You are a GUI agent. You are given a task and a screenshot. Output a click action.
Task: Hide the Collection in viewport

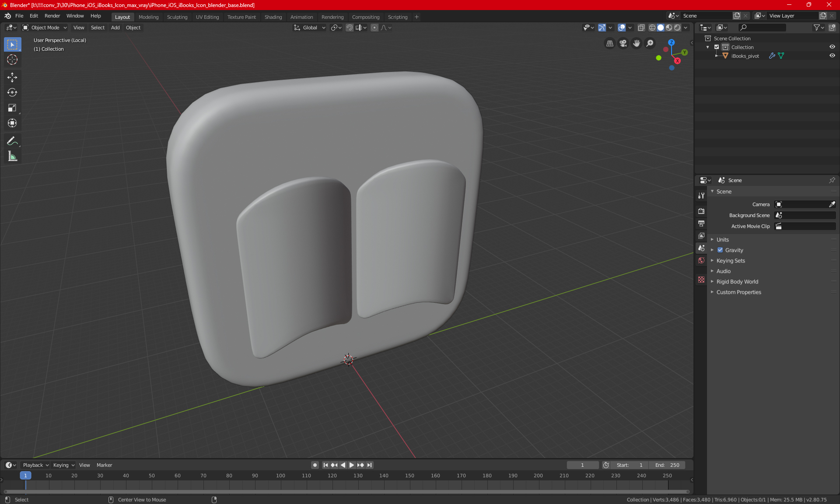click(x=832, y=47)
